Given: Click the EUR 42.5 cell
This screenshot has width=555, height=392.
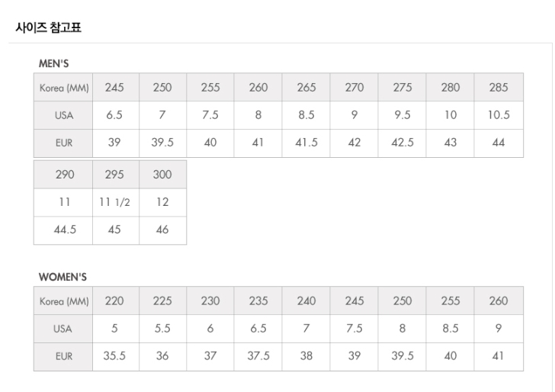Looking at the screenshot, I should click(403, 143).
